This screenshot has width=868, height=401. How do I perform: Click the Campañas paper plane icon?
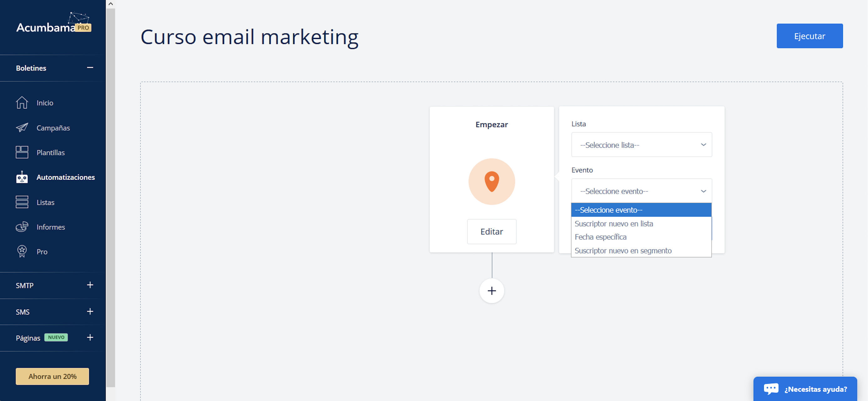[22, 128]
